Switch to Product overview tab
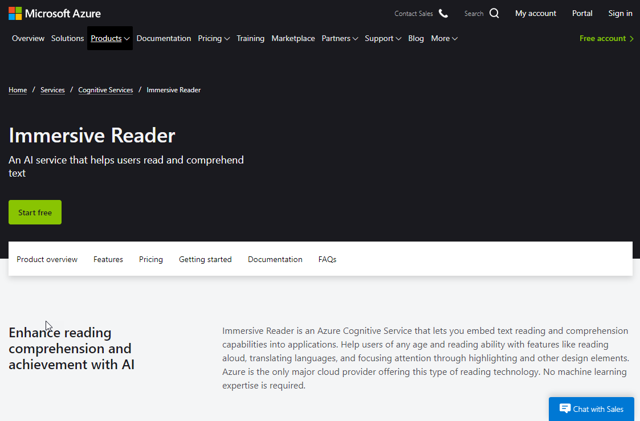The image size is (640, 421). click(47, 259)
